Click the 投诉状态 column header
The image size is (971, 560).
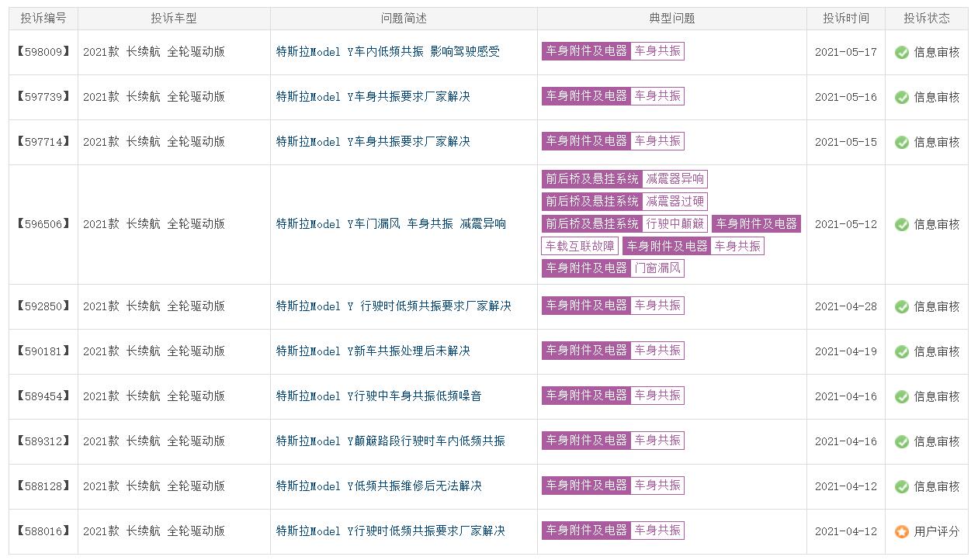(927, 19)
